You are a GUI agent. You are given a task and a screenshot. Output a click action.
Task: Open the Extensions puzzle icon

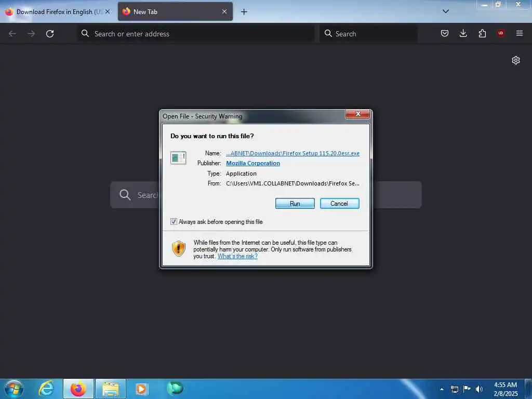coord(482,33)
